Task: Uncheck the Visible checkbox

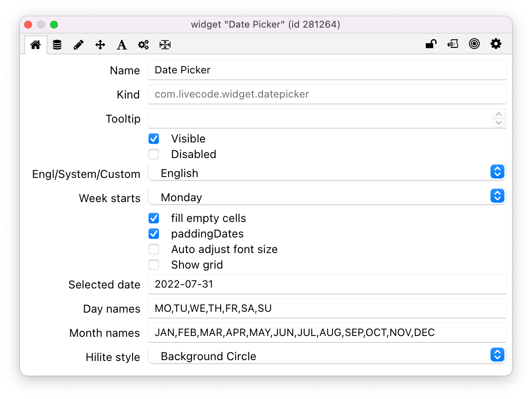Action: pyautogui.click(x=154, y=139)
